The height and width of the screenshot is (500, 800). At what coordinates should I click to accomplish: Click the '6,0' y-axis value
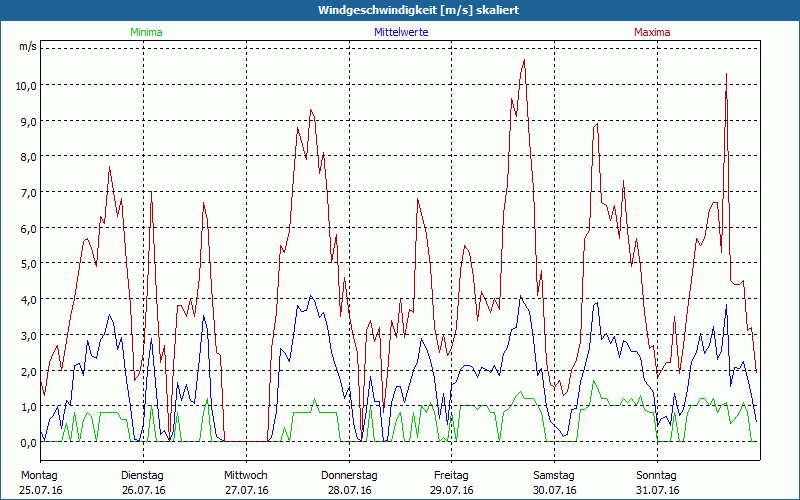29,229
